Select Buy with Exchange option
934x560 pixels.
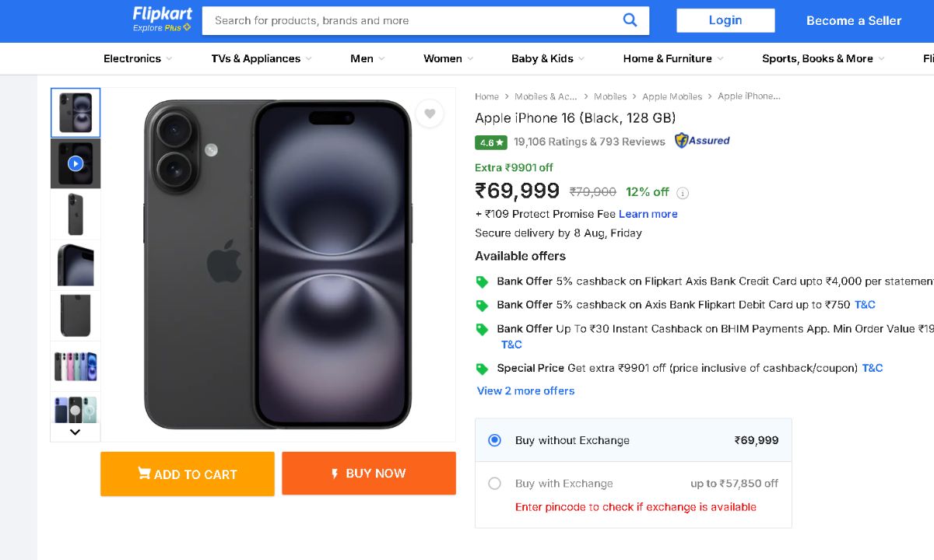[494, 484]
